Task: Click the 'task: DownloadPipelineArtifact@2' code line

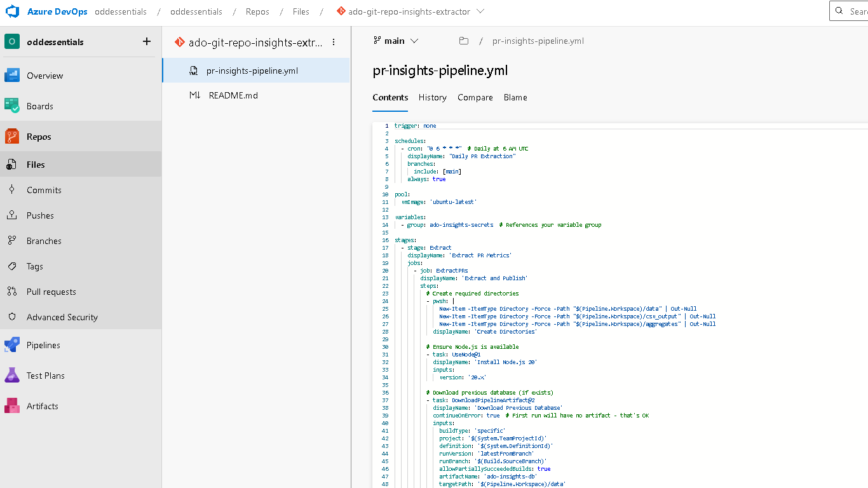Action: pyautogui.click(x=481, y=400)
